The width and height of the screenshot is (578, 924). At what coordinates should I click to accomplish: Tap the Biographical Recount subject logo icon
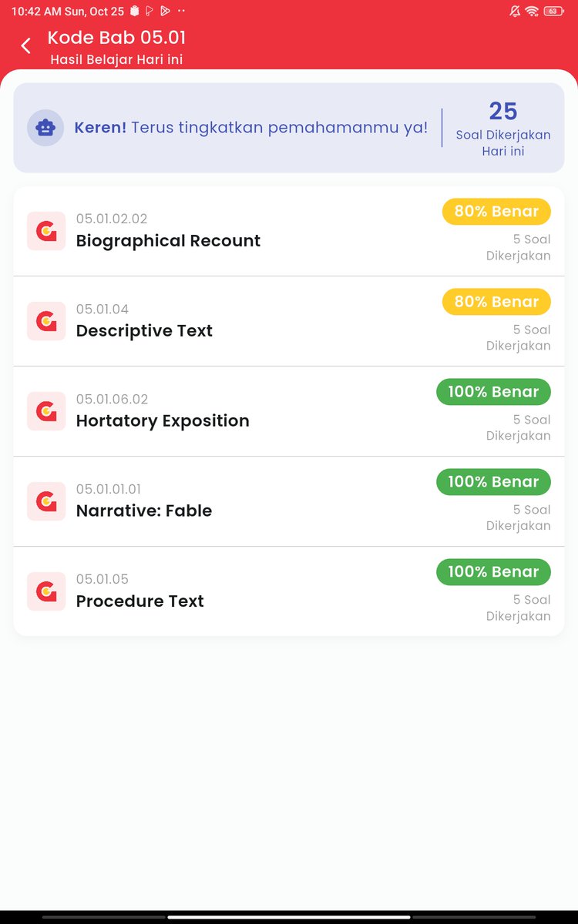click(46, 231)
